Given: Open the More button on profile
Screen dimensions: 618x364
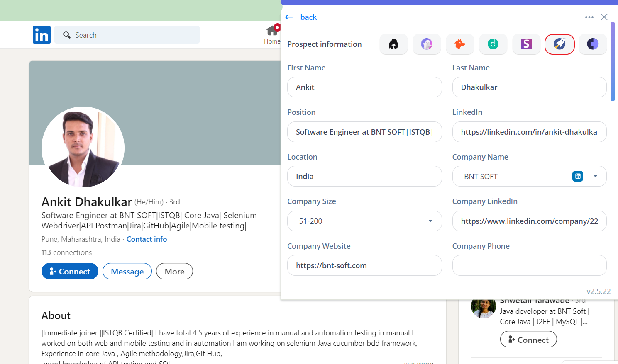Looking at the screenshot, I should [174, 271].
